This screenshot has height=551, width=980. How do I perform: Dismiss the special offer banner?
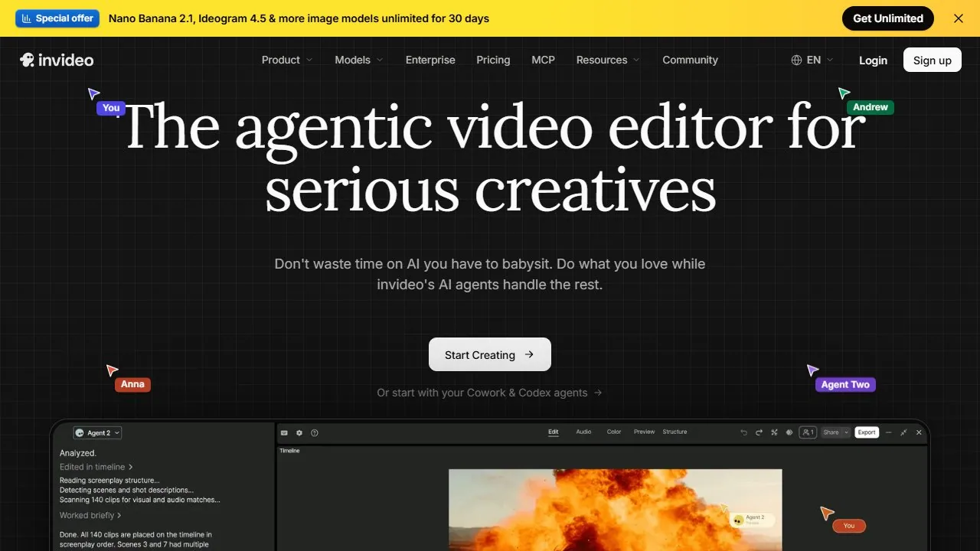(959, 18)
